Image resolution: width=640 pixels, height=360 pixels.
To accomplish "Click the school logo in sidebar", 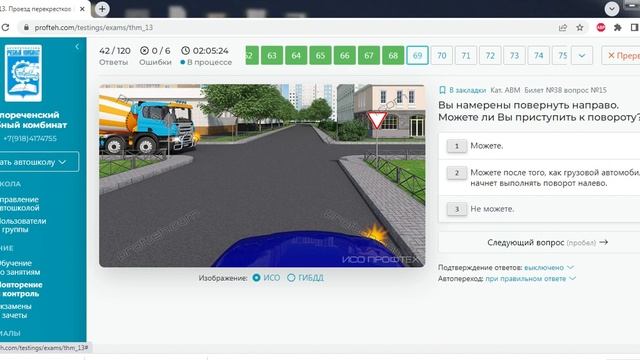I will (23, 73).
